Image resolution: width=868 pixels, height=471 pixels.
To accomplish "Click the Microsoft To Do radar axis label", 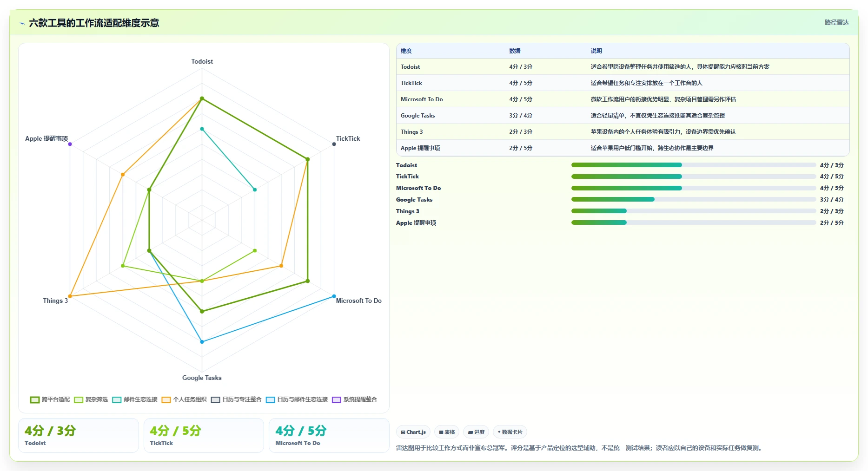I will [358, 301].
